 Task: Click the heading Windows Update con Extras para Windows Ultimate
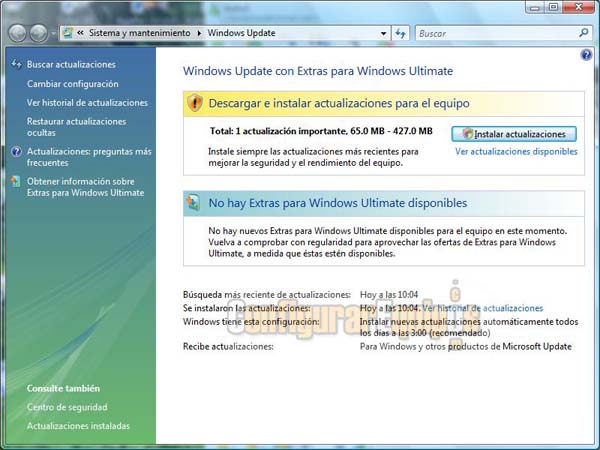coord(318,71)
